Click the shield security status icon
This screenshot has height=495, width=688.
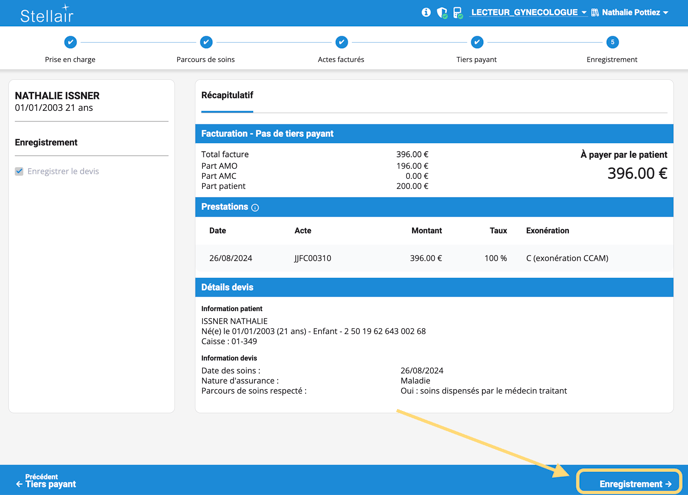tap(442, 13)
